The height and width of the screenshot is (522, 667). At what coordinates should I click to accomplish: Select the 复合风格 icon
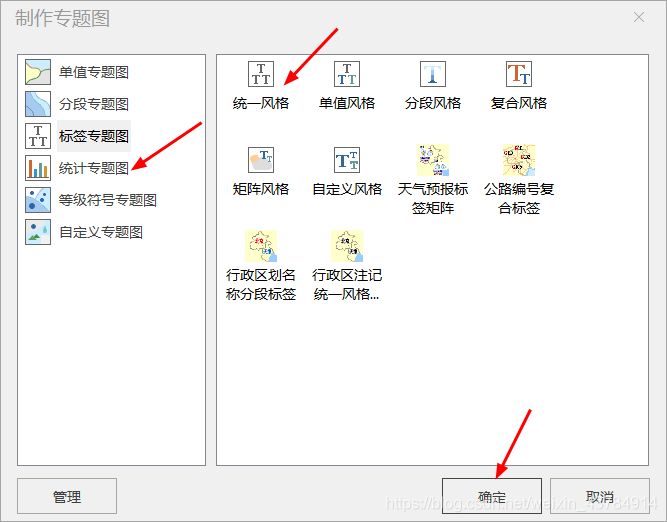coord(519,74)
